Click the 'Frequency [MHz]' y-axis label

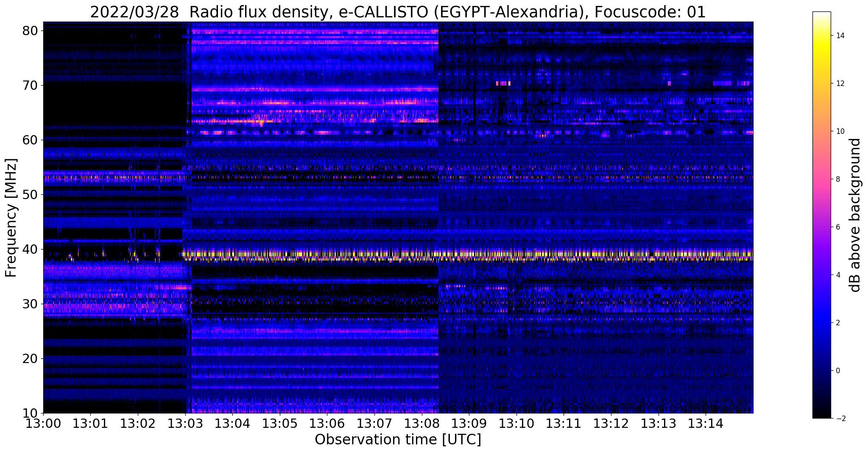coord(11,218)
